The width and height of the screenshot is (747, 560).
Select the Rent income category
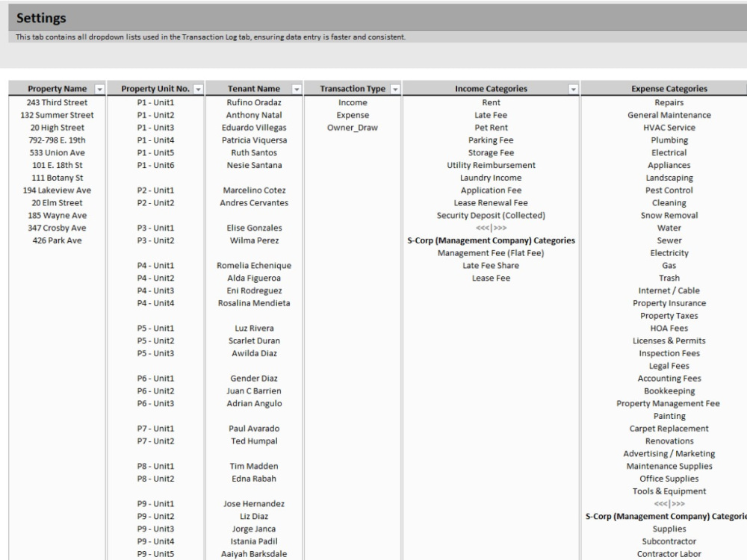tap(491, 102)
